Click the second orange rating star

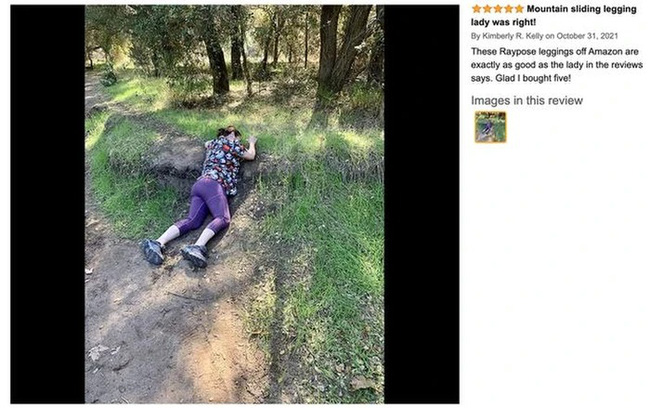pyautogui.click(x=488, y=9)
